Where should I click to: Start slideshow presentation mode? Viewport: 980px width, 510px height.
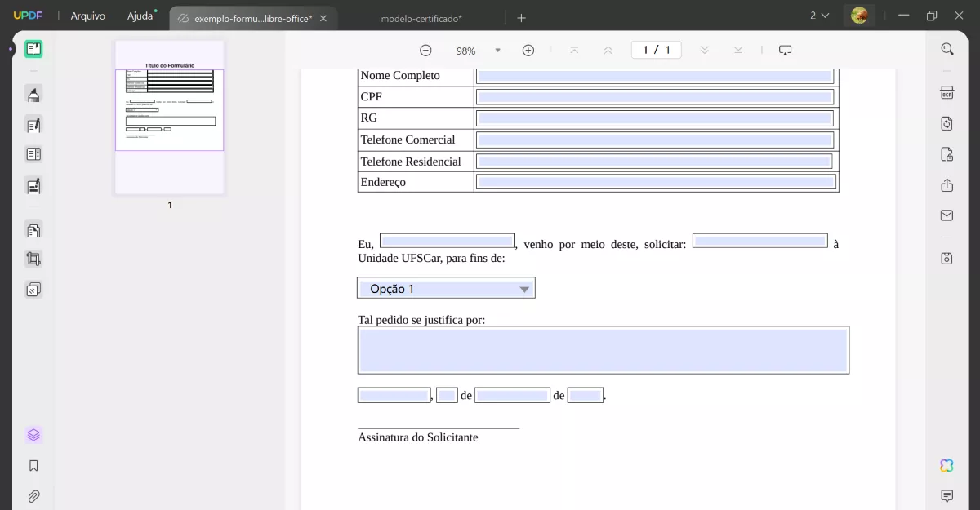(785, 50)
